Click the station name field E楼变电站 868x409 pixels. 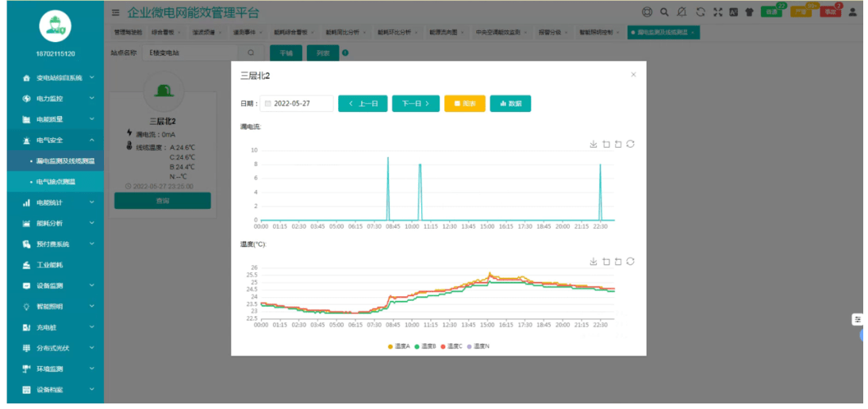pos(190,53)
